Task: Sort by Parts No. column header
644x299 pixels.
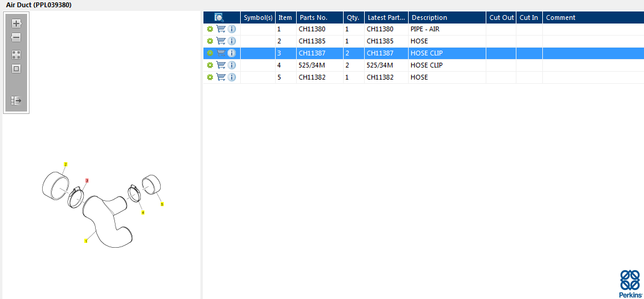Action: [320, 17]
